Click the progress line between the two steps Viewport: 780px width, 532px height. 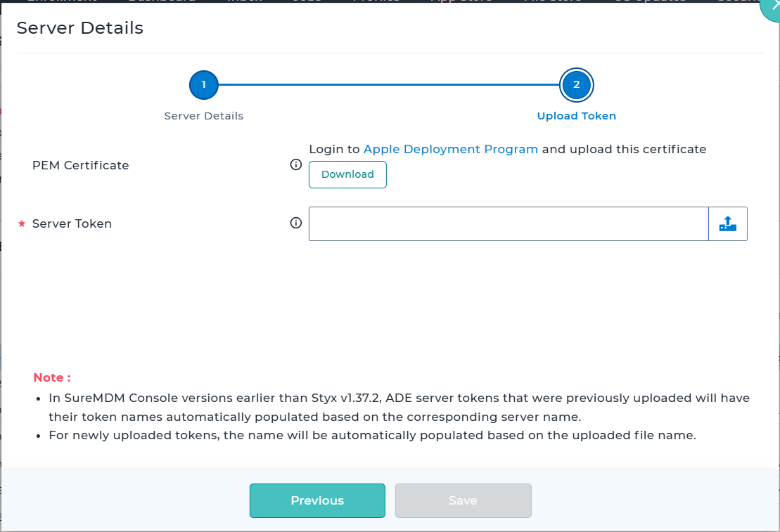[x=390, y=85]
